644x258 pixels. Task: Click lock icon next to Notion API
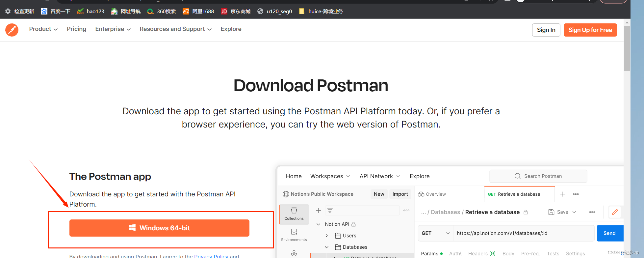[353, 224]
